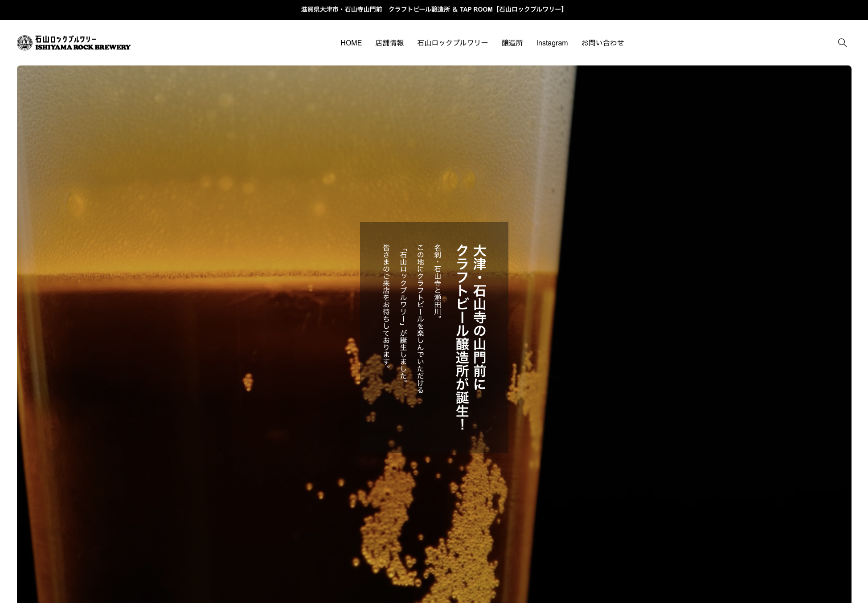Screen dimensions: 868x603
Task: Click the vertical headline 大津・石山寺の山門前に
Action: coord(479,317)
